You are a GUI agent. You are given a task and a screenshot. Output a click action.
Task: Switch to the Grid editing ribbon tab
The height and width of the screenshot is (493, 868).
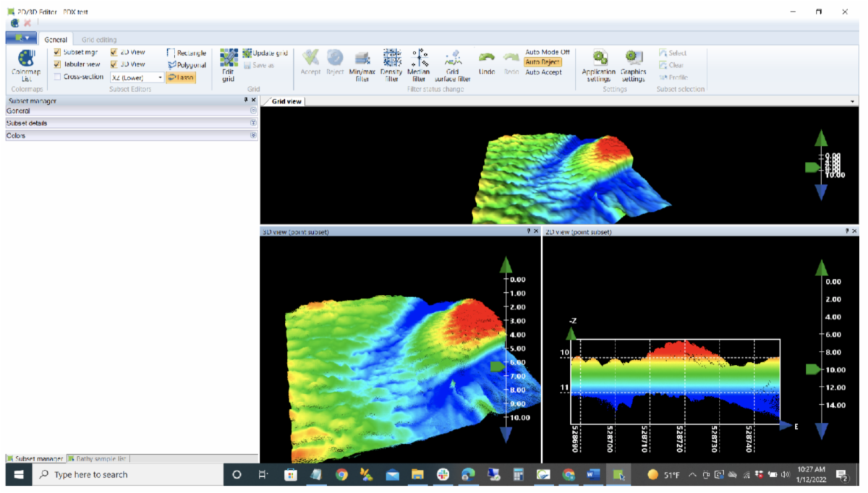point(99,40)
